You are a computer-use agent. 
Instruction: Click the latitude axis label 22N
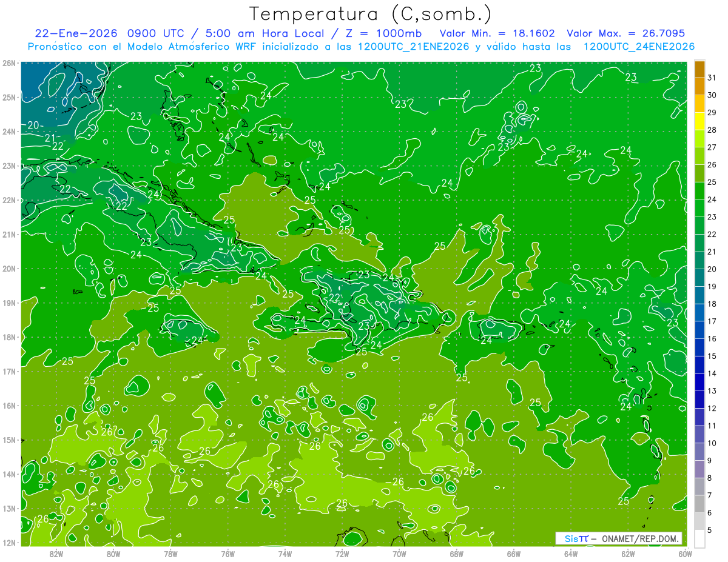point(9,200)
